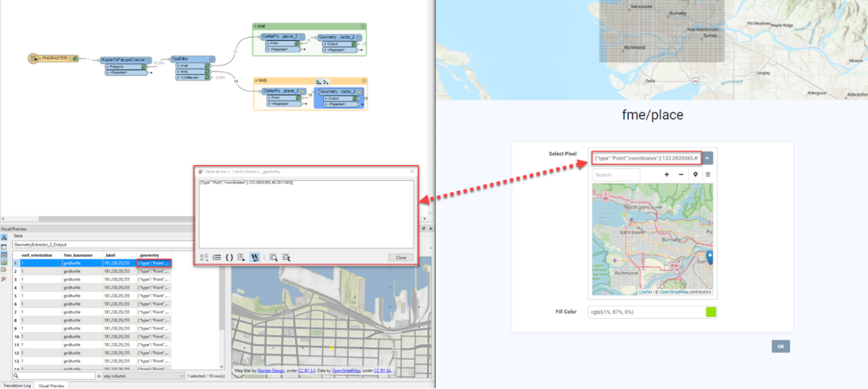
Task: Select row 10 _label cell 181,230,29,255
Action: click(x=119, y=337)
